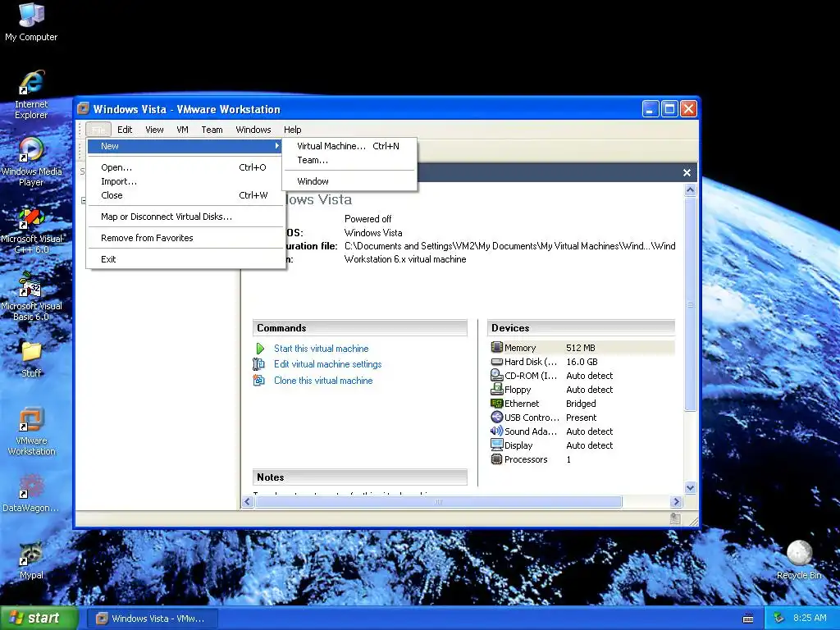
Task: Click the Notes section header
Action: tap(359, 477)
